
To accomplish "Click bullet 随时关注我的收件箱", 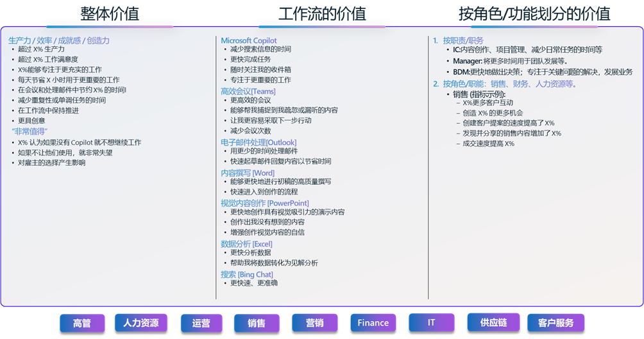I will (x=260, y=70).
